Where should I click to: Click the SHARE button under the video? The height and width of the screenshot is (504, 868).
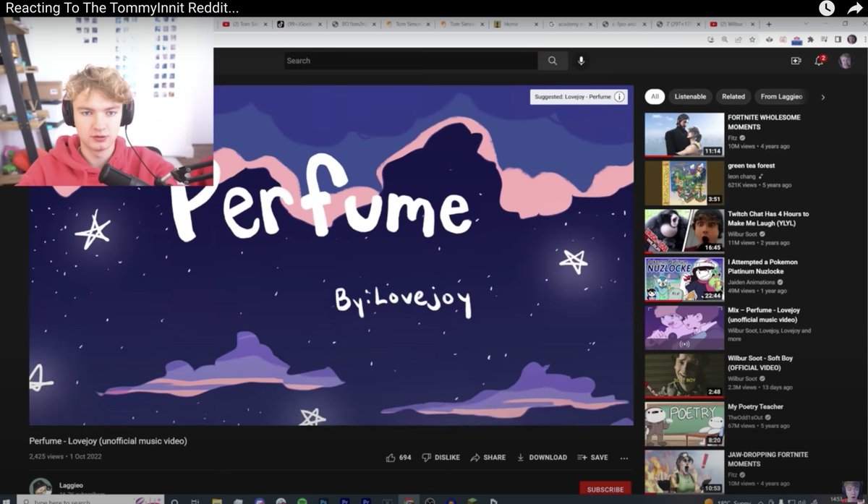click(488, 458)
